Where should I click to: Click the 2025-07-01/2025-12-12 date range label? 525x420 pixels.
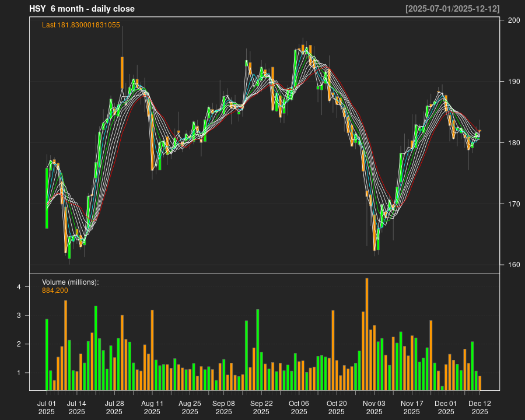pos(452,9)
